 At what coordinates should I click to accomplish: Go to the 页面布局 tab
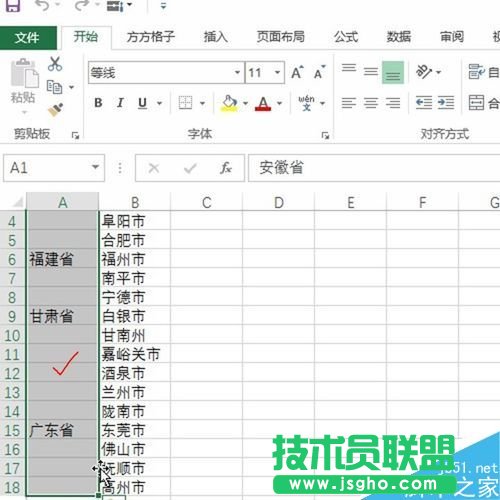(x=281, y=37)
